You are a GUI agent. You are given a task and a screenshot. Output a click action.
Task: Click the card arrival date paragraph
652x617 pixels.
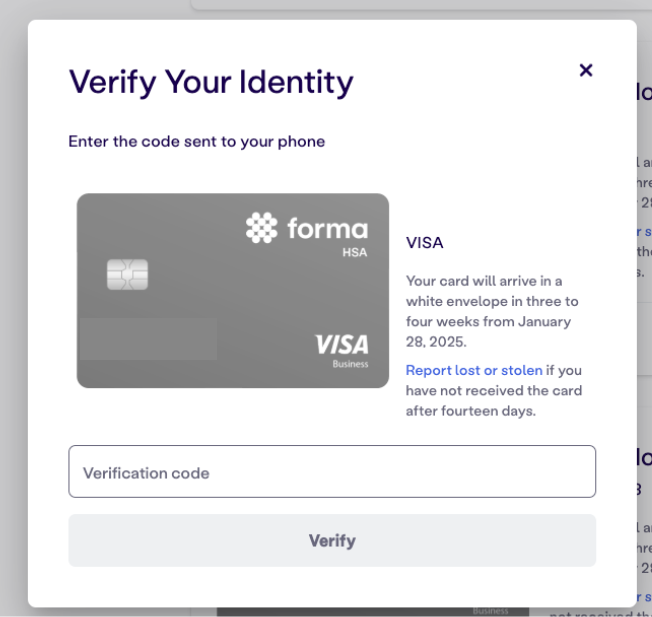pyautogui.click(x=492, y=311)
